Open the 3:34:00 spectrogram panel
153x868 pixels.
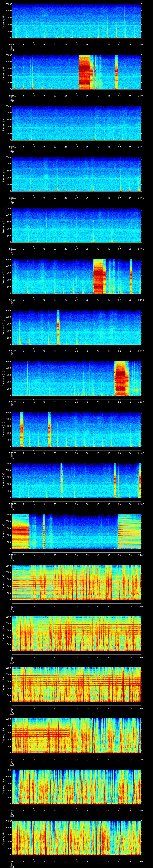click(76, 633)
